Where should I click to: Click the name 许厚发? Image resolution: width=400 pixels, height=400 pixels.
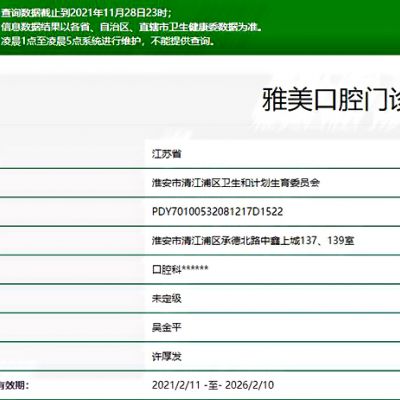pos(167,357)
